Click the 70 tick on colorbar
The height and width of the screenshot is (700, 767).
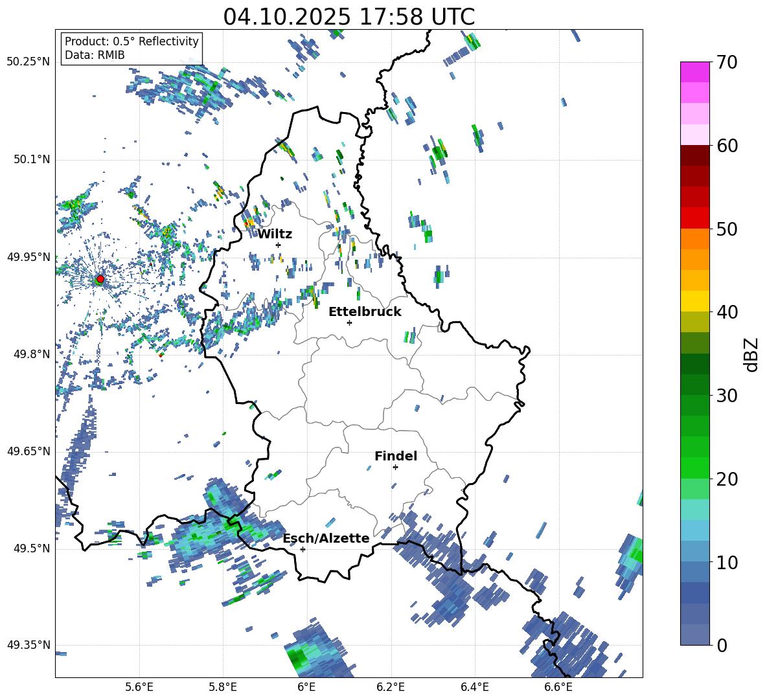727,63
